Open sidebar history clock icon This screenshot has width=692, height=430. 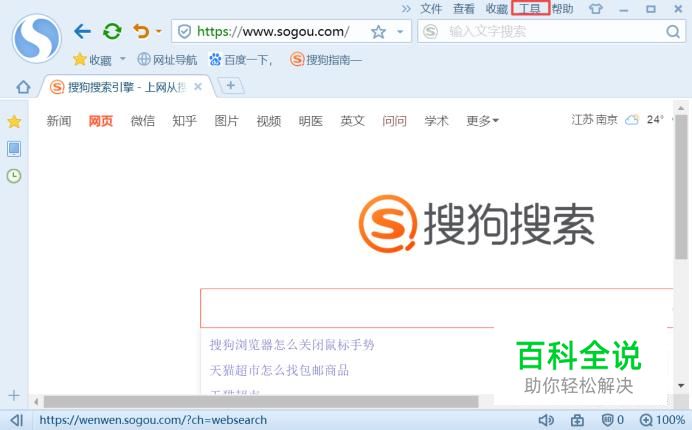[14, 176]
